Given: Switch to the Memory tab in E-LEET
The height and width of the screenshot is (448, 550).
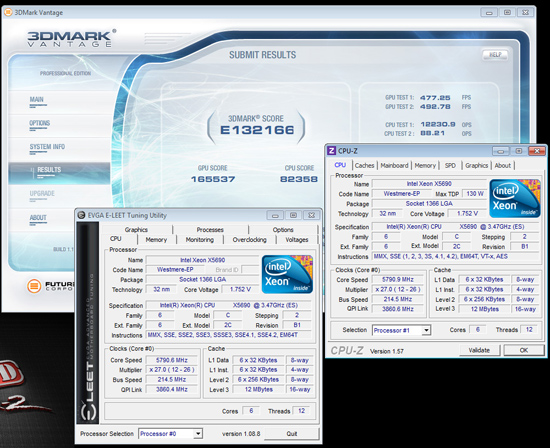Looking at the screenshot, I should pyautogui.click(x=156, y=240).
